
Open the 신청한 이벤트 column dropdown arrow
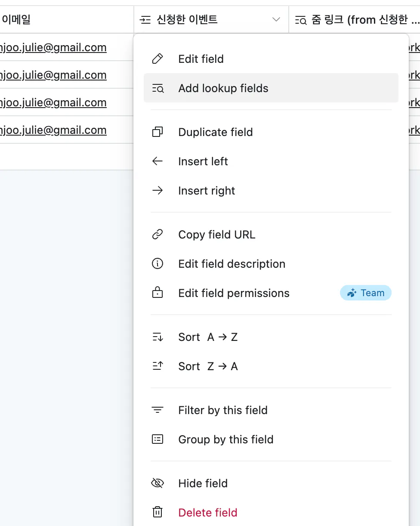(276, 19)
